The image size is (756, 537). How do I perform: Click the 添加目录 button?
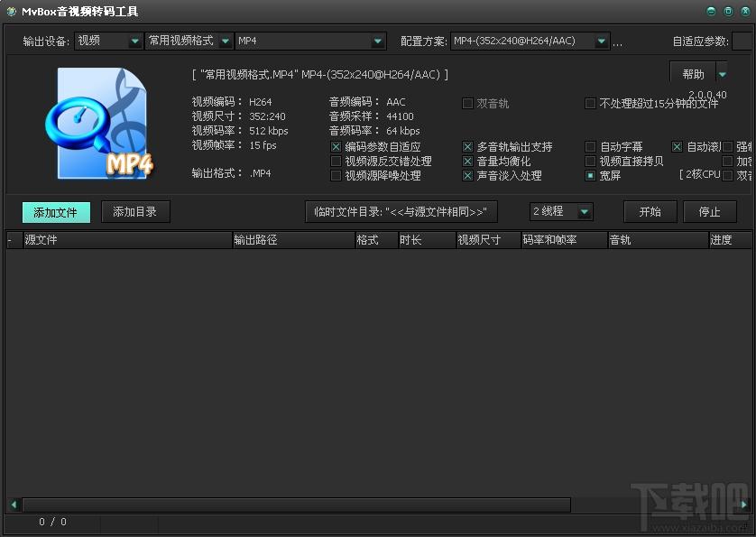tap(135, 212)
